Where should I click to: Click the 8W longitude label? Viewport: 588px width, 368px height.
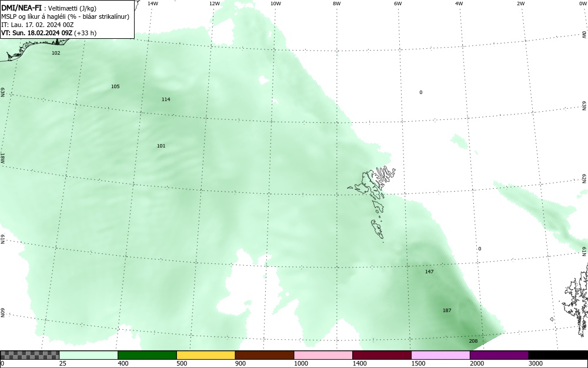pyautogui.click(x=337, y=4)
